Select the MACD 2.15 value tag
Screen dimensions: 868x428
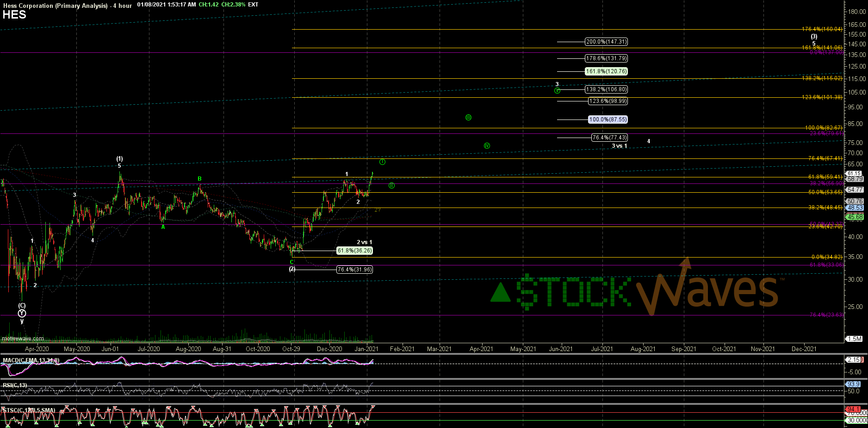[854, 359]
